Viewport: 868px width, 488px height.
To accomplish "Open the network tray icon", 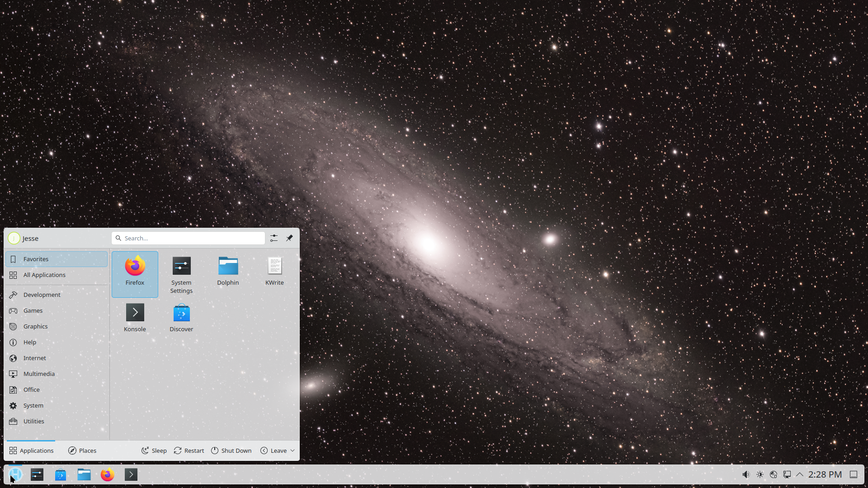I will click(x=774, y=474).
